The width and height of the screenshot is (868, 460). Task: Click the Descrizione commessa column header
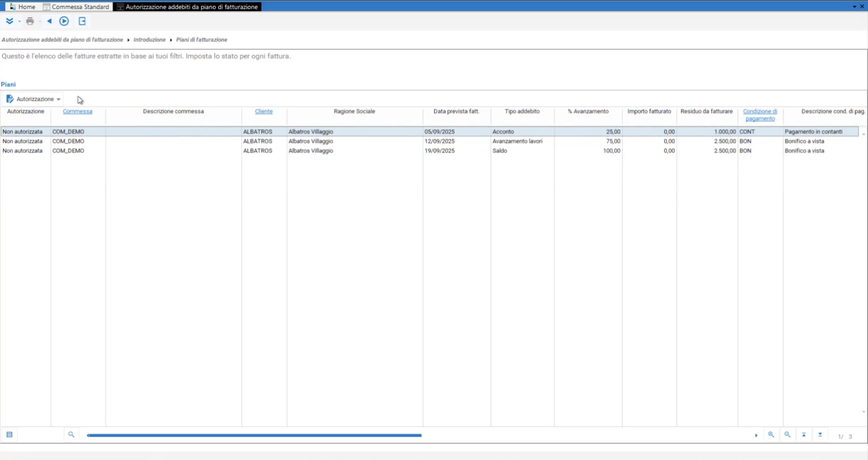173,111
